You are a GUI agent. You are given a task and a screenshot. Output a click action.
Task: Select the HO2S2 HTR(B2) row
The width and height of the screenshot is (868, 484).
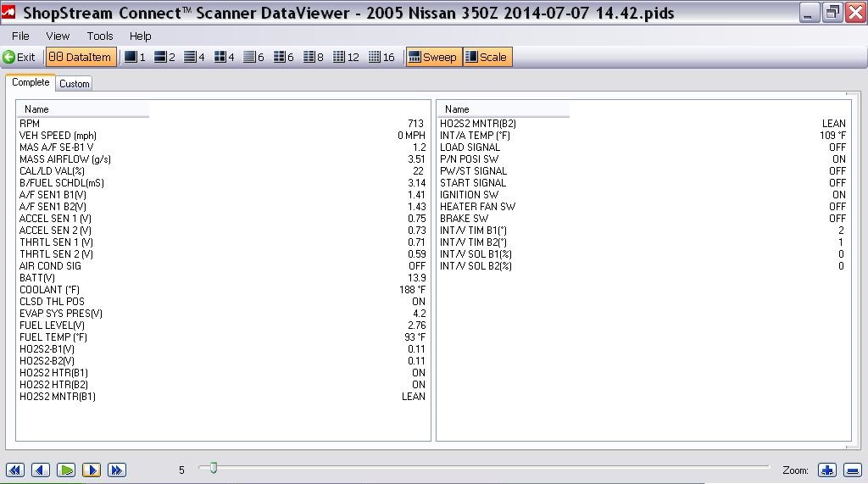click(x=223, y=385)
